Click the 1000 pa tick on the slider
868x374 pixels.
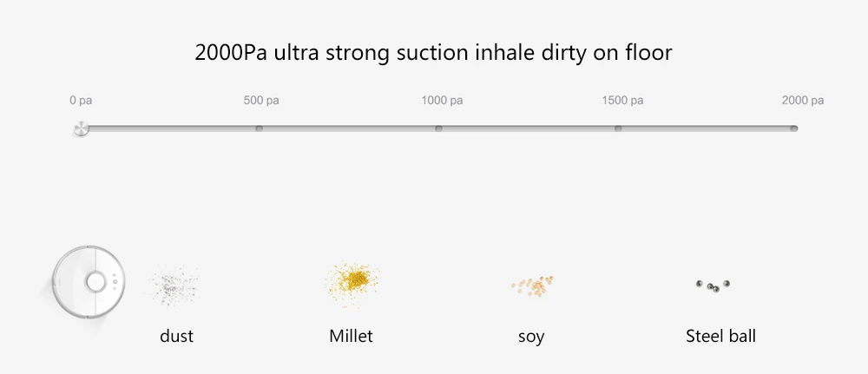(438, 128)
